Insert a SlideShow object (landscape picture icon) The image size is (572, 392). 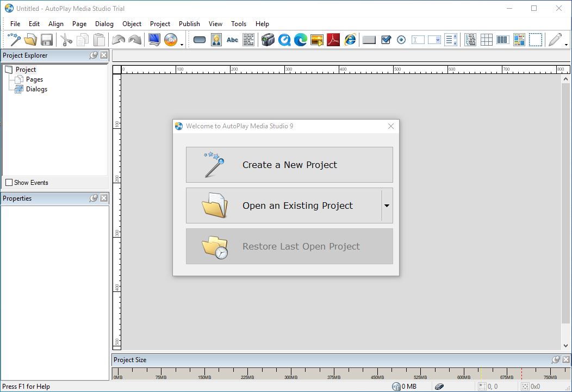pos(317,39)
